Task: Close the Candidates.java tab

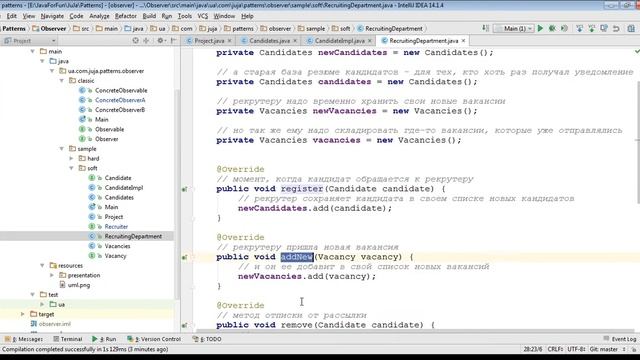Action: [x=295, y=41]
